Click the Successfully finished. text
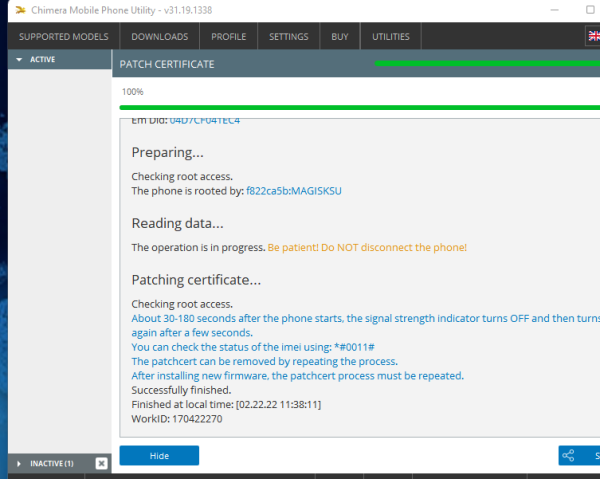The width and height of the screenshot is (600, 479). pyautogui.click(x=181, y=390)
